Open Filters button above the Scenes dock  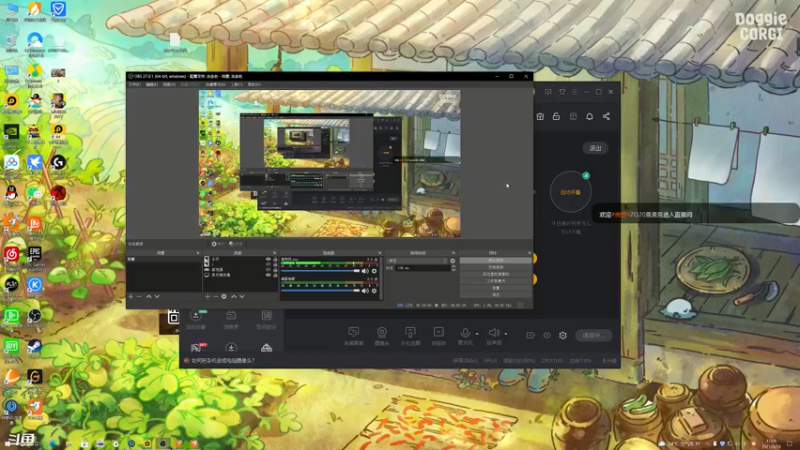tap(236, 244)
